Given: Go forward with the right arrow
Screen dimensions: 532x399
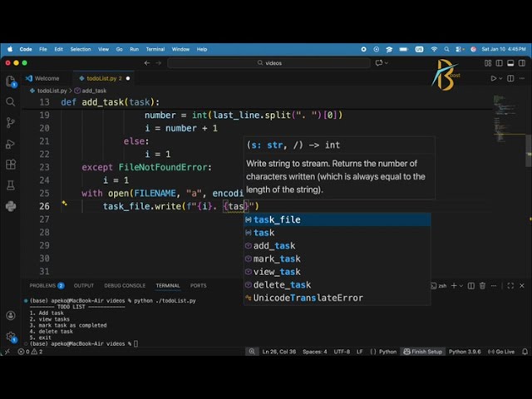Looking at the screenshot, I should (x=159, y=63).
